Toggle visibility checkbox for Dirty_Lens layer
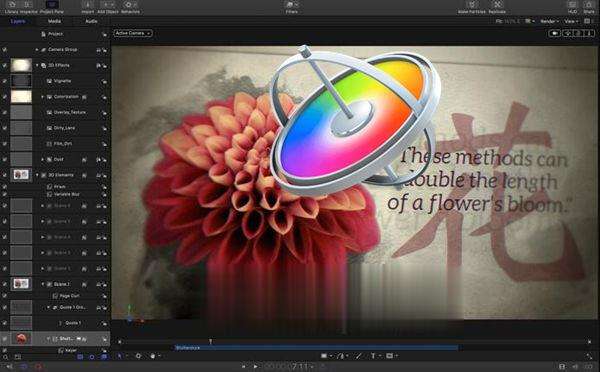 [x=5, y=128]
